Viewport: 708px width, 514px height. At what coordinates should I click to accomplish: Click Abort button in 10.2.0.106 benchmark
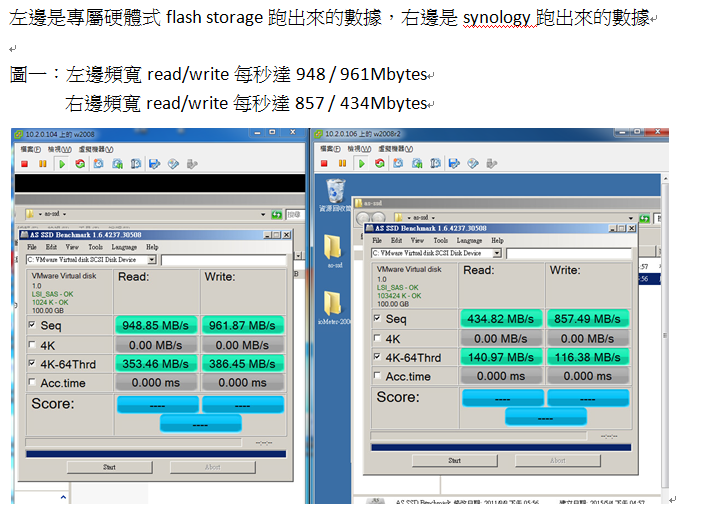click(x=558, y=461)
